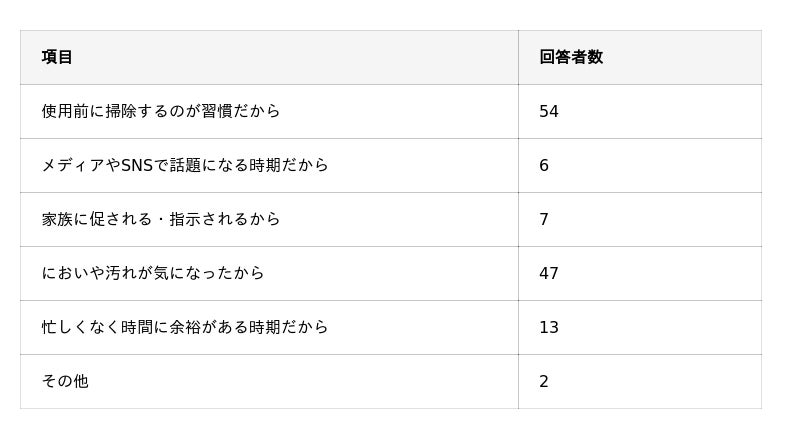Click the ・ separator in the 家族 row

tap(161, 219)
